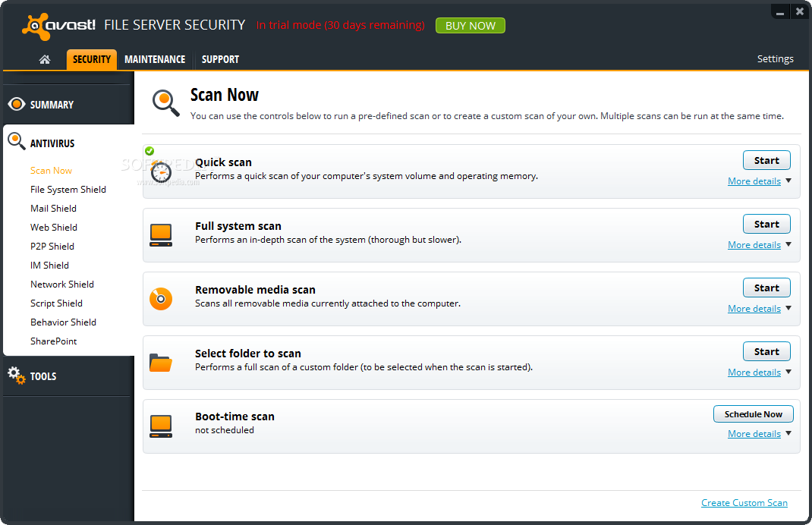The height and width of the screenshot is (525, 812).
Task: Click the Select folder to scan title
Action: (247, 353)
